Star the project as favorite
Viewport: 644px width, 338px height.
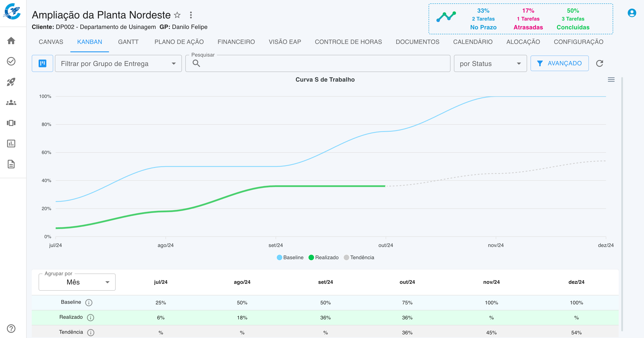[177, 15]
